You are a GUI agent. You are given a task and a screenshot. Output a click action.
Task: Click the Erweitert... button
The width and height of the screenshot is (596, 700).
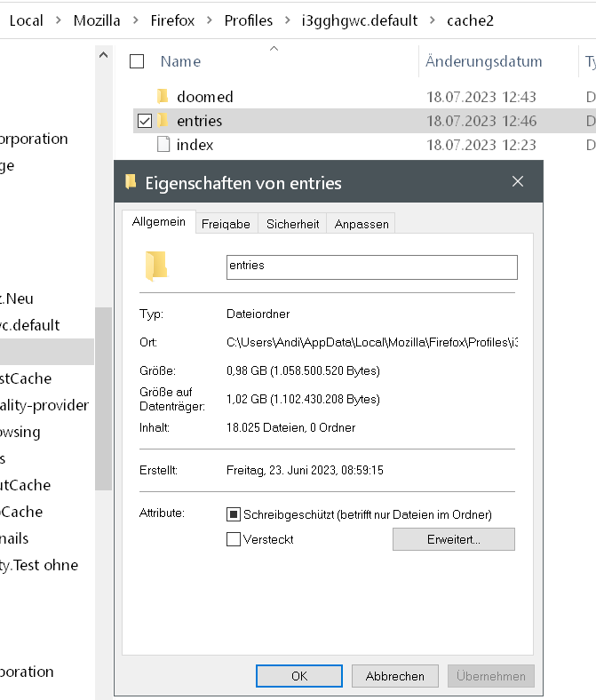[453, 539]
